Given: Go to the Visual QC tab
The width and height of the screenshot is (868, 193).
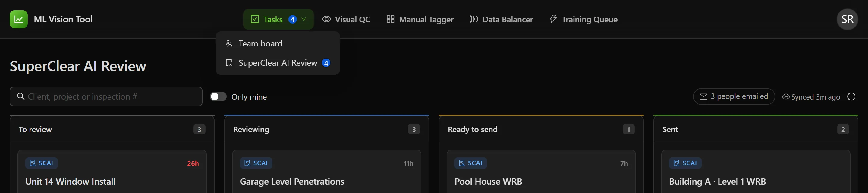Looking at the screenshot, I should pyautogui.click(x=346, y=19).
